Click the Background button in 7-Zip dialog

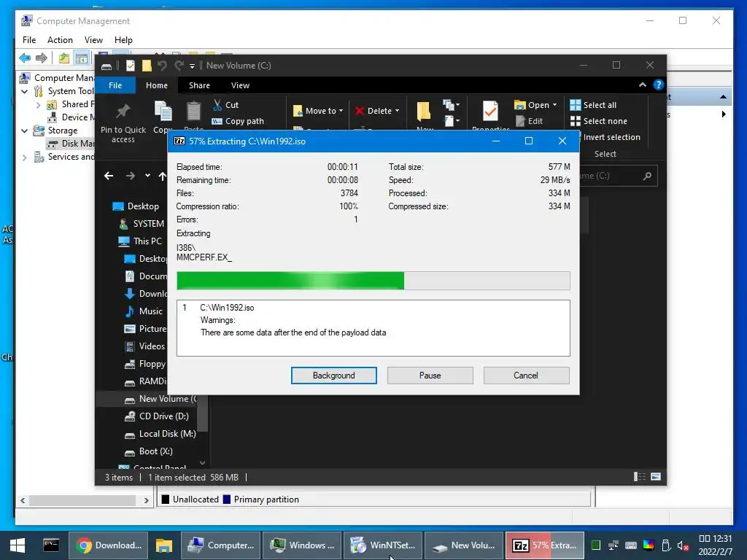[x=333, y=376]
